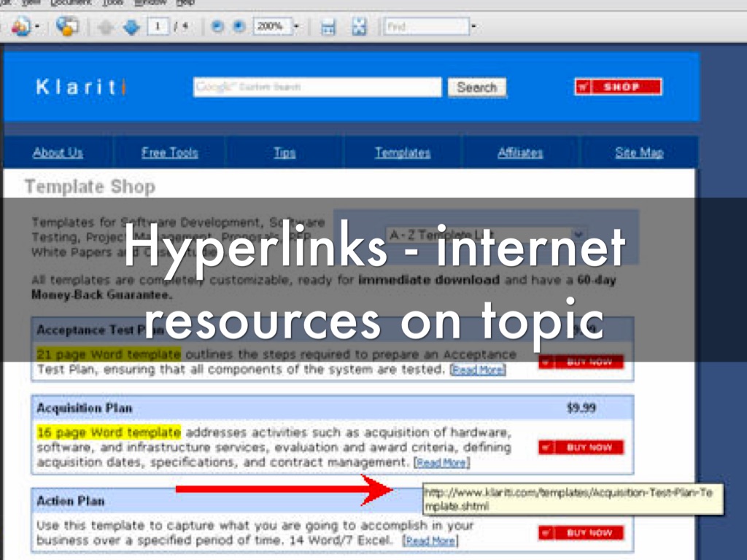Click the page number input box
Image resolution: width=747 pixels, height=560 pixels.
[x=157, y=27]
